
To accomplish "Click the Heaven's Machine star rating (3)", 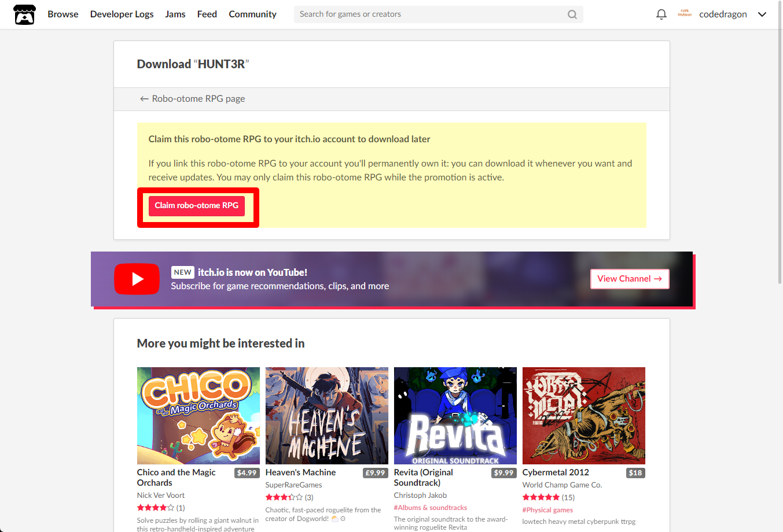I will (289, 497).
